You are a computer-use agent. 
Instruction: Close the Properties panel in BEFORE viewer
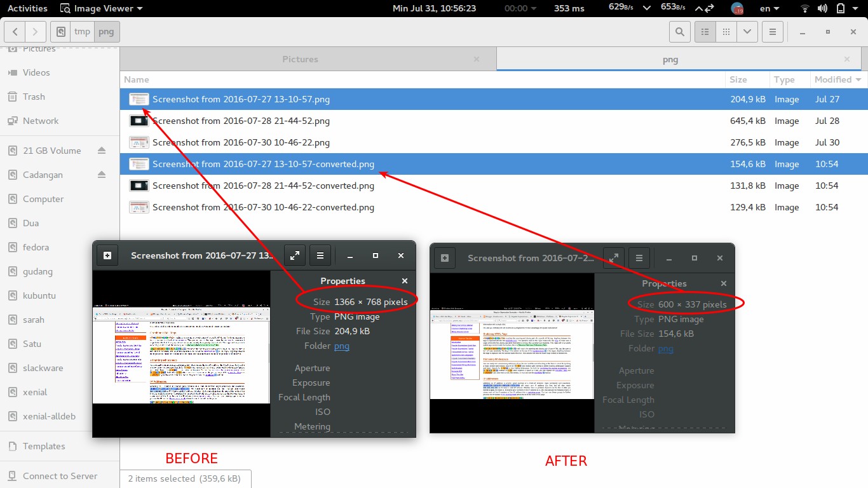(x=405, y=281)
